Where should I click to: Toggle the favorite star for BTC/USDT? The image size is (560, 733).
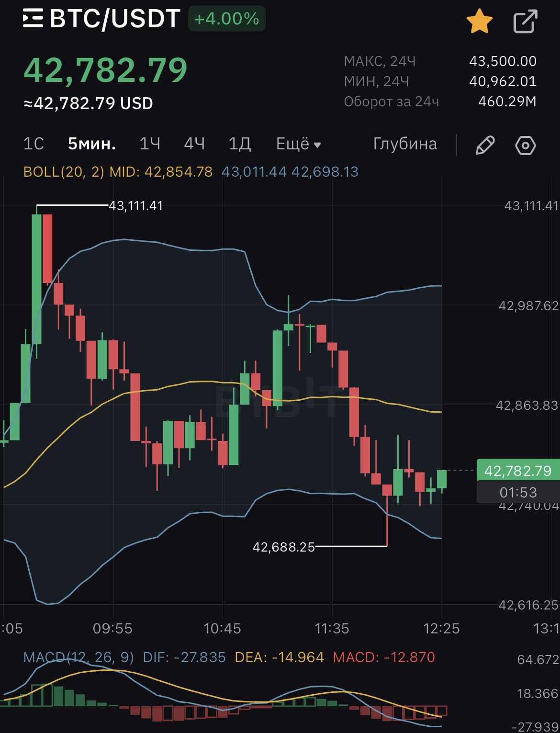[479, 22]
